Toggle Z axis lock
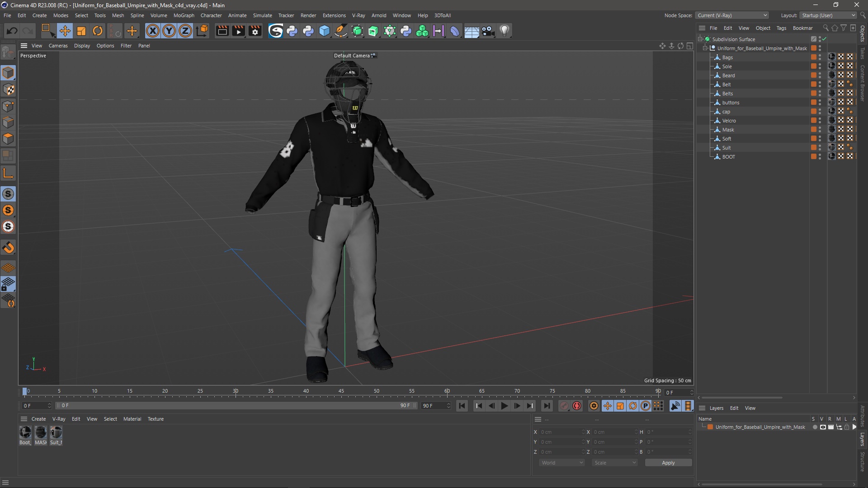 coord(185,31)
